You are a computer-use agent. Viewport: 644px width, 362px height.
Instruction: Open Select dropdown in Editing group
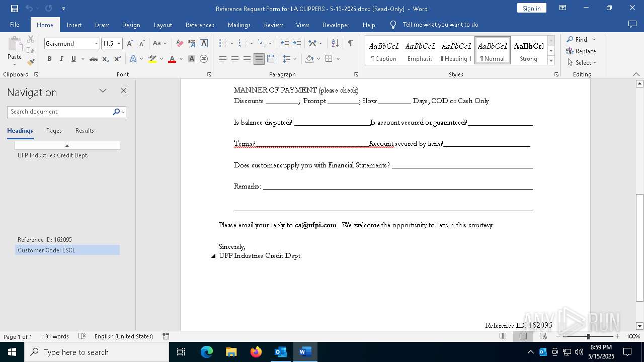coord(581,63)
